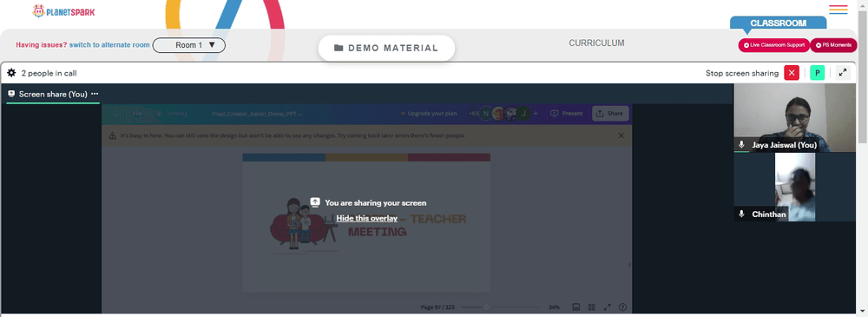Click the PS Moments button
Screen dimensions: 868x317
833,45
